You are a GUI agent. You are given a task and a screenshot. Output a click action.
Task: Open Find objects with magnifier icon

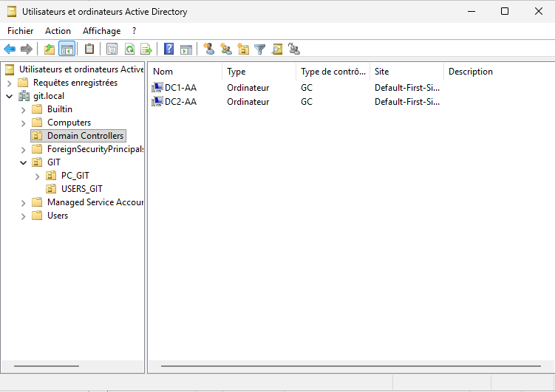tap(277, 49)
